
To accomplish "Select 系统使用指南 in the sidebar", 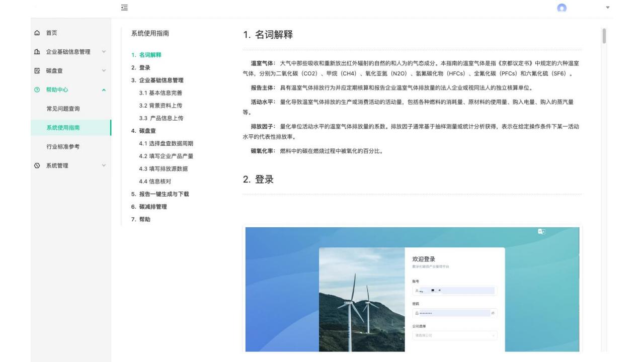I will pyautogui.click(x=70, y=128).
